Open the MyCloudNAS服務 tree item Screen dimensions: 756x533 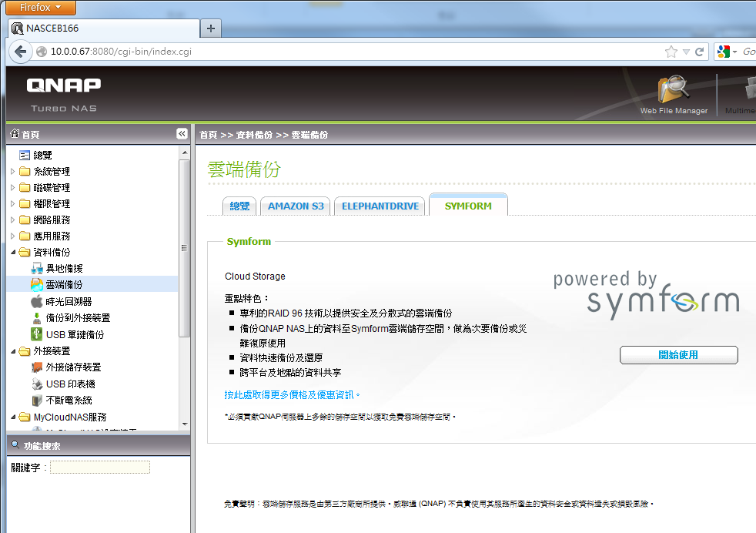point(70,417)
